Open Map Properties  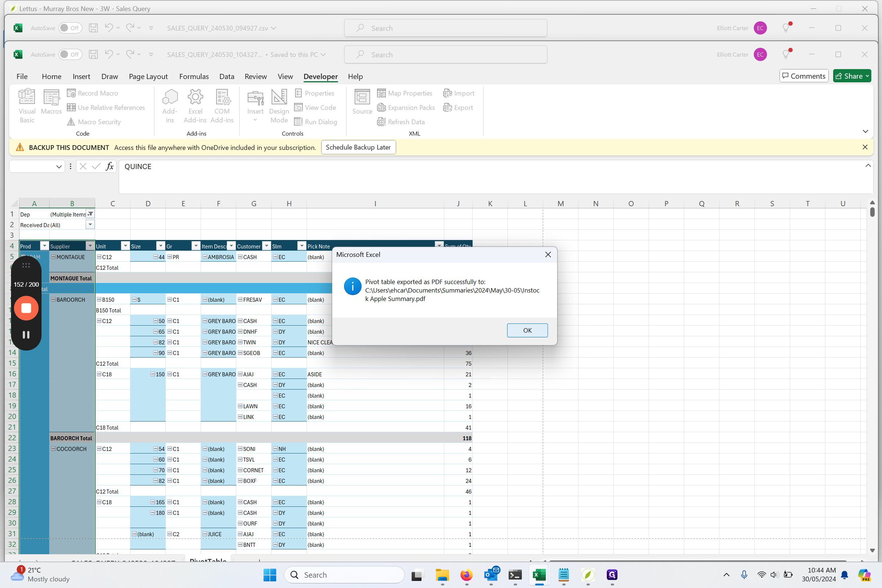click(x=405, y=93)
